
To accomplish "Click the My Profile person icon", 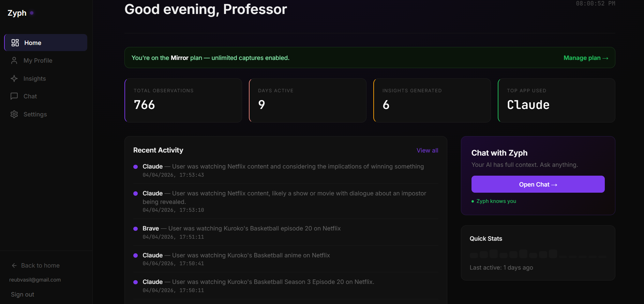I will [14, 61].
